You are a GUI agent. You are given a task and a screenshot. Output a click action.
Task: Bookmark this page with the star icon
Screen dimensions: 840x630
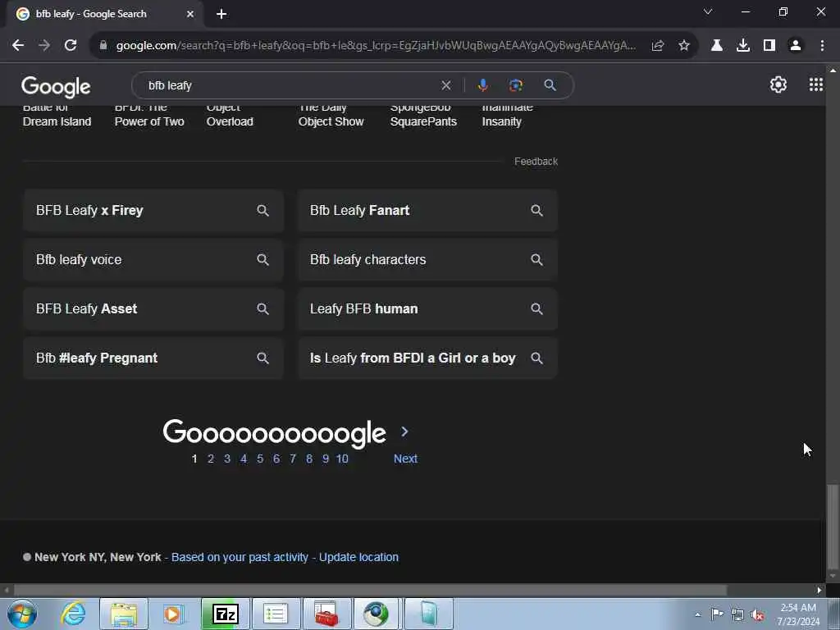(x=684, y=46)
